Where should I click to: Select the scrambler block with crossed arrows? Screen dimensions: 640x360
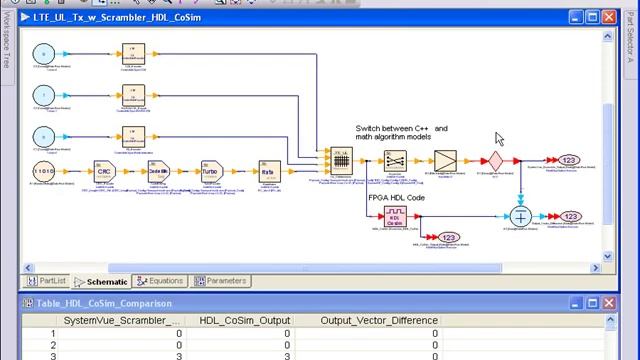coord(395,161)
